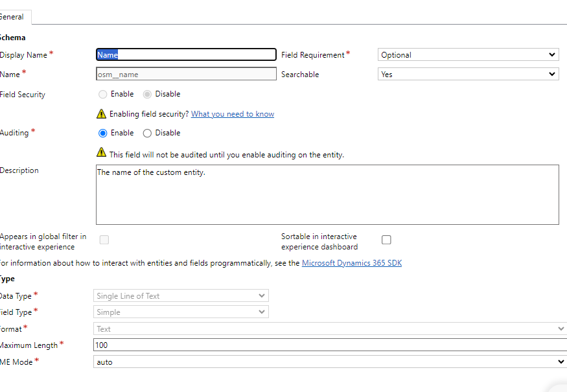Open the Microsoft Dynamics 365 SDK link
Screen dimensions: 567x392
351,263
